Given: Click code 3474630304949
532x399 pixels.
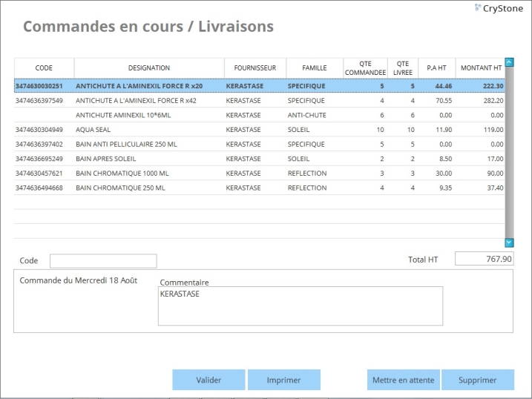Looking at the screenshot, I should point(39,130).
